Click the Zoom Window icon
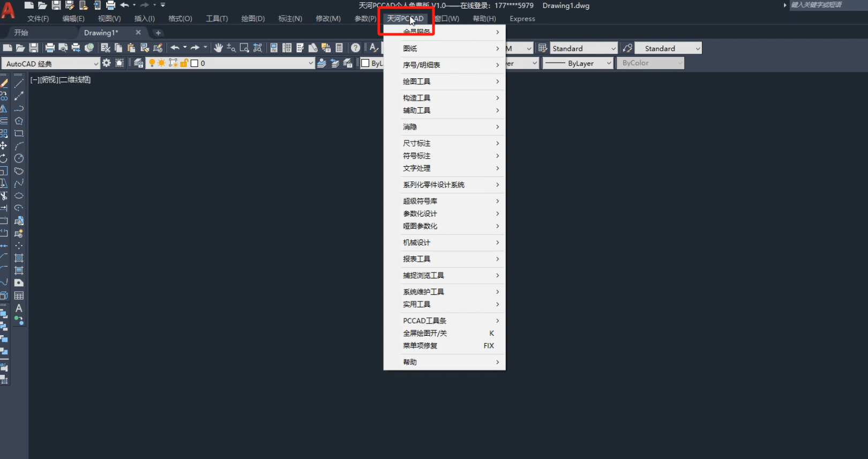This screenshot has height=459, width=868. tap(244, 48)
